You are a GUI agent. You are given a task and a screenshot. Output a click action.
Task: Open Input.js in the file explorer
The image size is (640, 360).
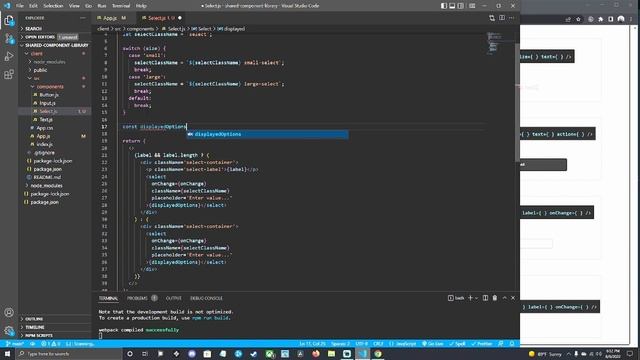point(48,103)
